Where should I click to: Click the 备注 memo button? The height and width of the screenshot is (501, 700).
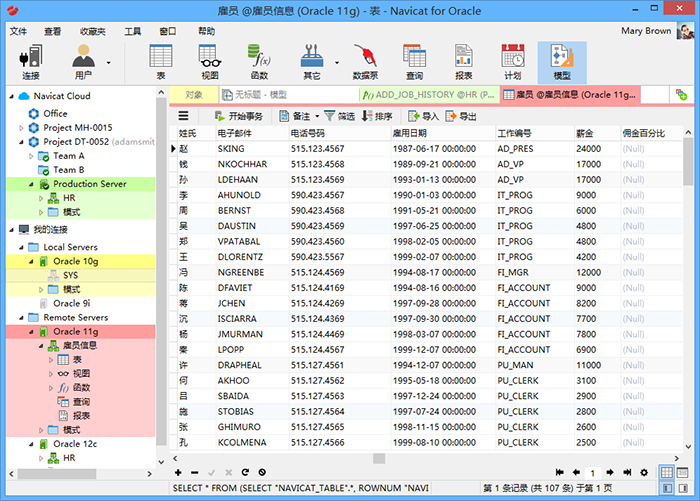(x=295, y=116)
